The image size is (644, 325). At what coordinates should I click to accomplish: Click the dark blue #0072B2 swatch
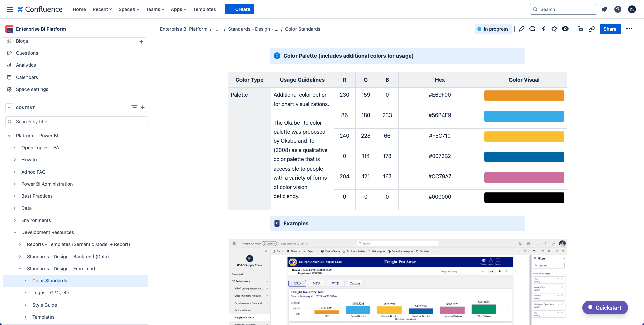[524, 157]
